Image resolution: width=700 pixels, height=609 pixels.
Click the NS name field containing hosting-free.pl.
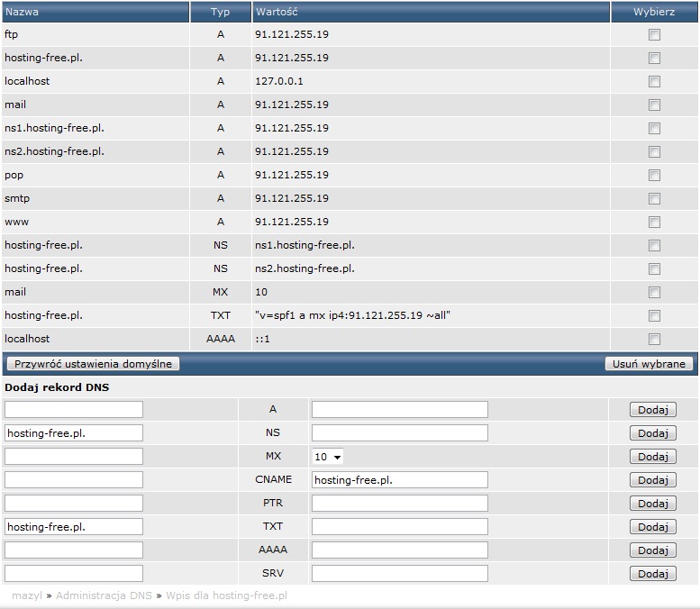coord(74,433)
